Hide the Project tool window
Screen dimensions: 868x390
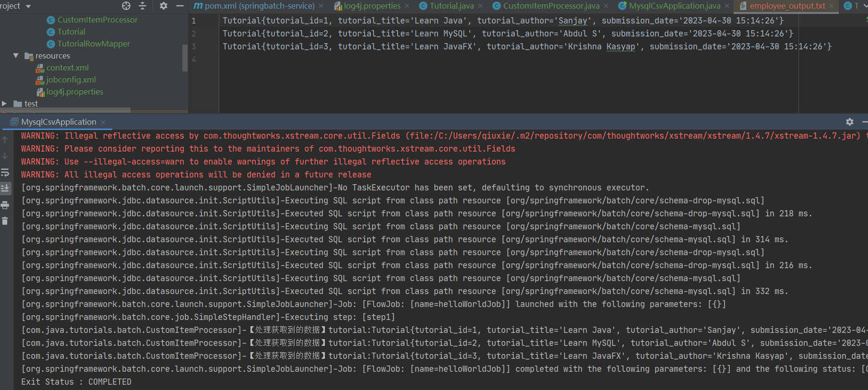point(180,6)
